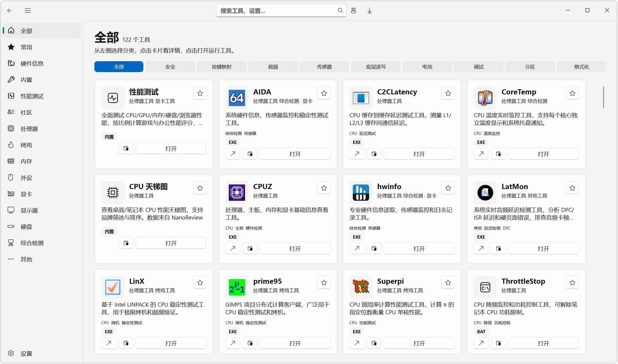
Task: Toggle favorite star on LinX
Action: [200, 283]
